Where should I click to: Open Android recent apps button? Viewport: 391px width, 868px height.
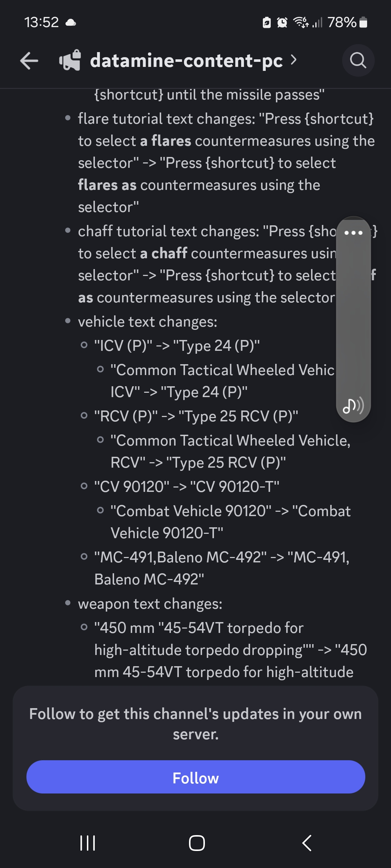(x=87, y=843)
